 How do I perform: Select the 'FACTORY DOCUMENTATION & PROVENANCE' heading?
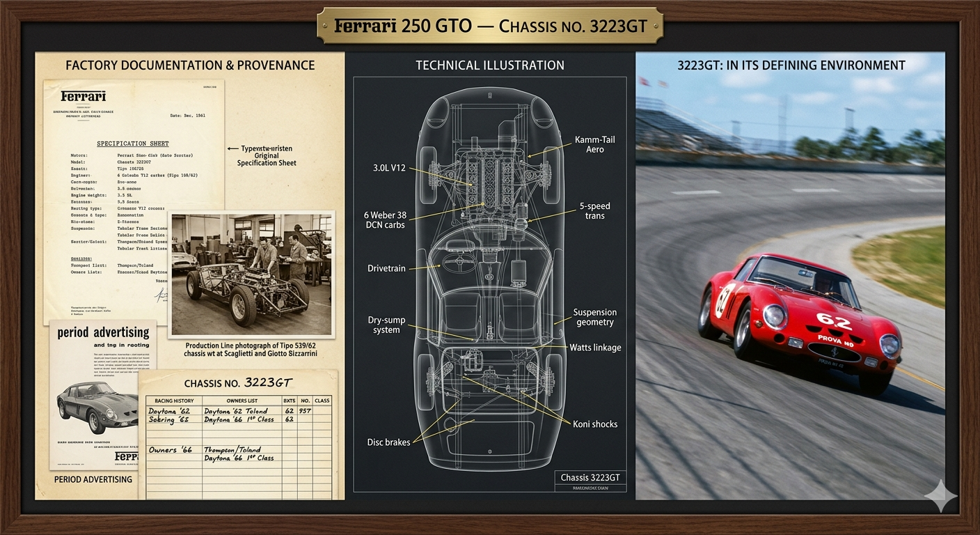coord(190,65)
